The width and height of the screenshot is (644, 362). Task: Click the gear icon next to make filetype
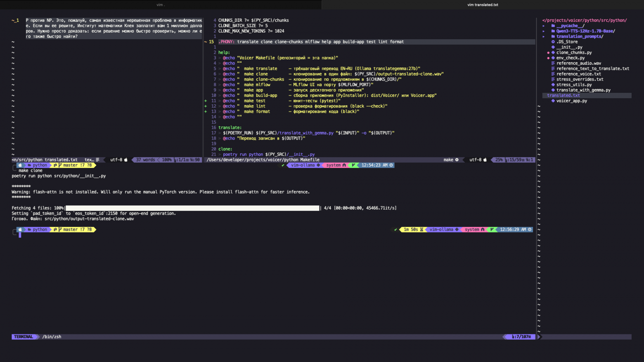point(457,160)
